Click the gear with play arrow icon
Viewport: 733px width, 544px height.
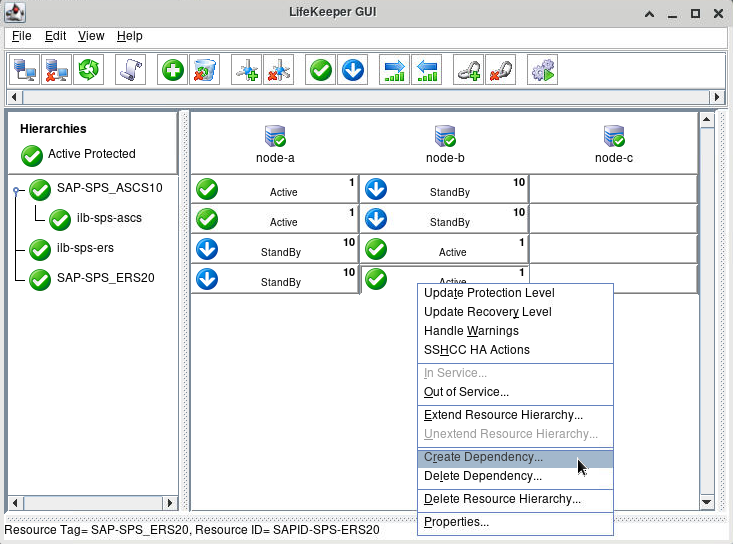tap(543, 70)
